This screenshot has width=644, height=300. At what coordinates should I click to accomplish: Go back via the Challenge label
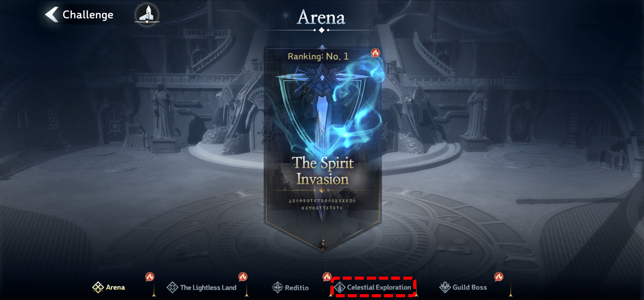88,15
